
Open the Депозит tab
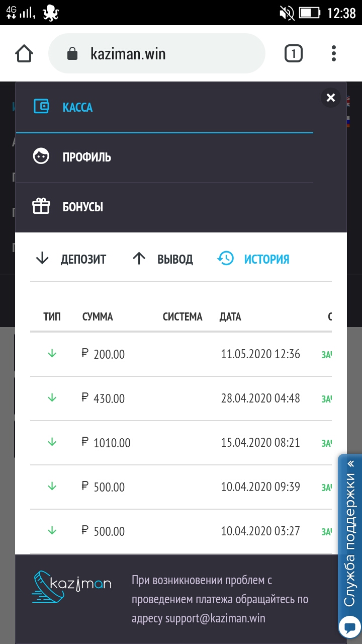(71, 259)
